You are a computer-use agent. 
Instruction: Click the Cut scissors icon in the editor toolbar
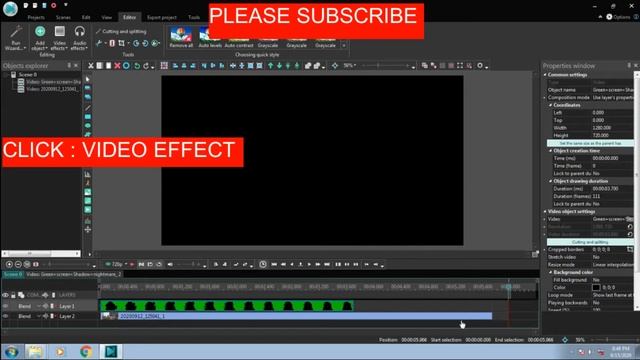coord(91,66)
